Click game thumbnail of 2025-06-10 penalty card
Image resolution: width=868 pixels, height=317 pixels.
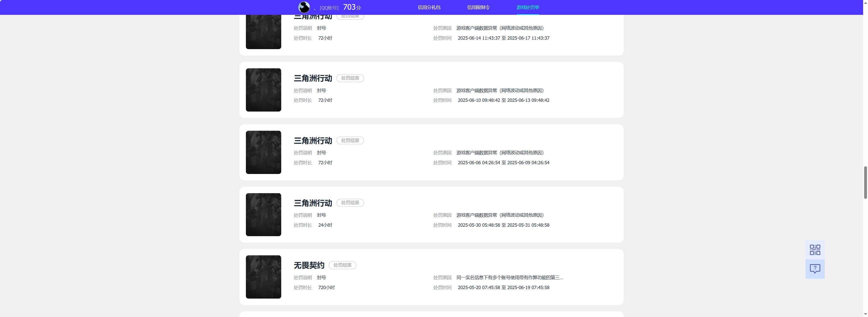tap(264, 90)
